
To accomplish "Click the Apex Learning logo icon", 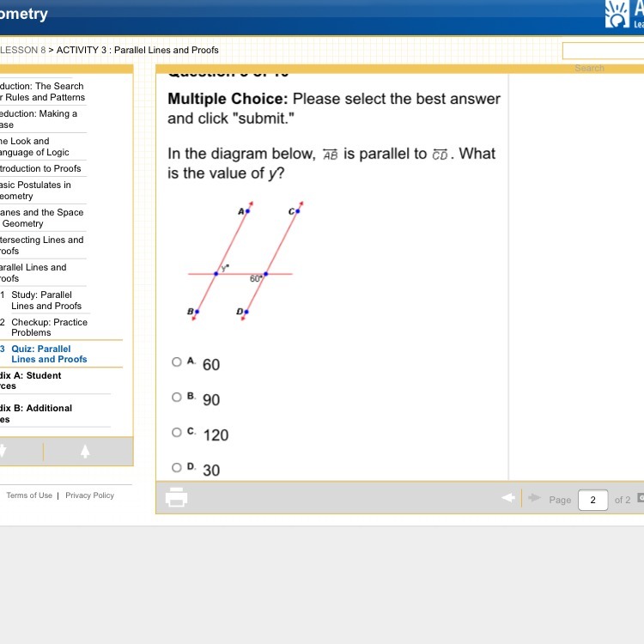I will click(617, 14).
